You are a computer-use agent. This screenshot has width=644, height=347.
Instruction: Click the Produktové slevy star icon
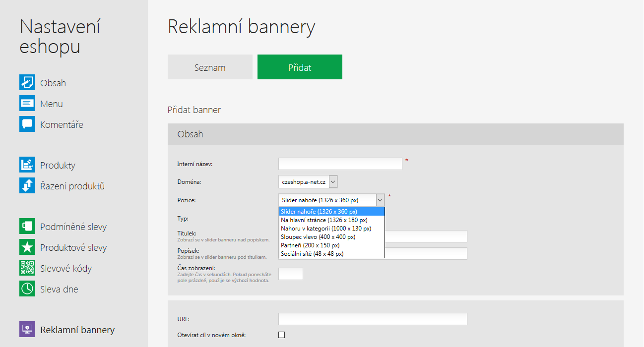[x=27, y=247]
